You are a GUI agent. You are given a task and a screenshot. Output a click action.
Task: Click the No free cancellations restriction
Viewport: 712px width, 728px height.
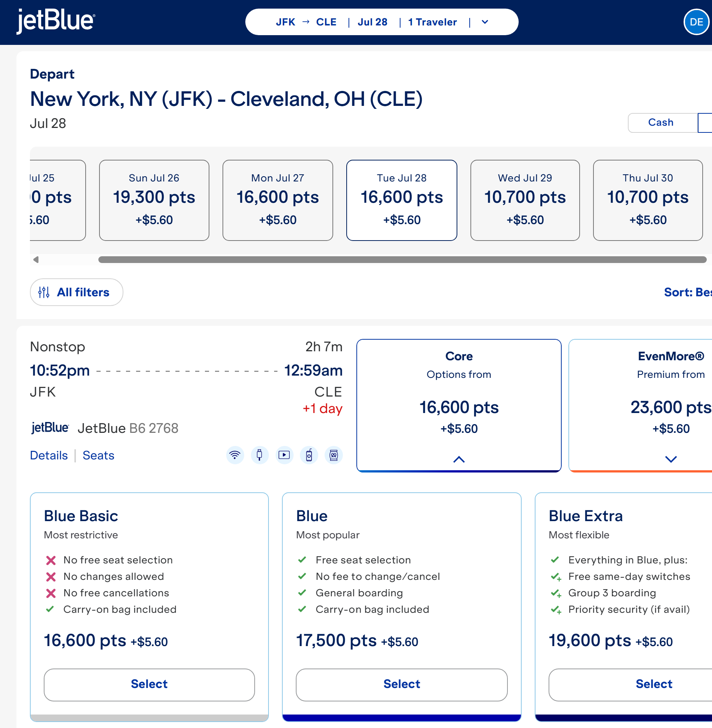pos(116,593)
